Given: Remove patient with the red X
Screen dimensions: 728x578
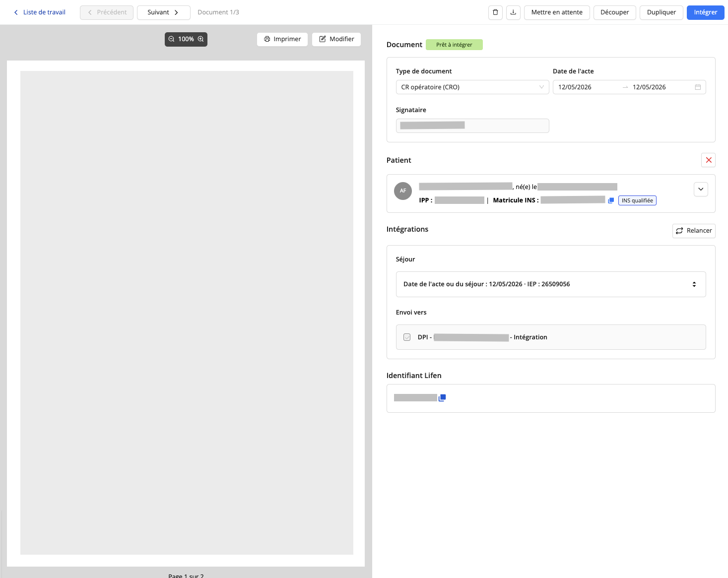Looking at the screenshot, I should coord(708,160).
